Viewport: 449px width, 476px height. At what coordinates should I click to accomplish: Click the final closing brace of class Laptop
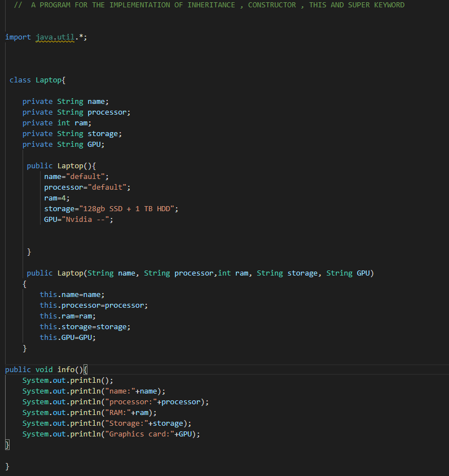point(7,466)
